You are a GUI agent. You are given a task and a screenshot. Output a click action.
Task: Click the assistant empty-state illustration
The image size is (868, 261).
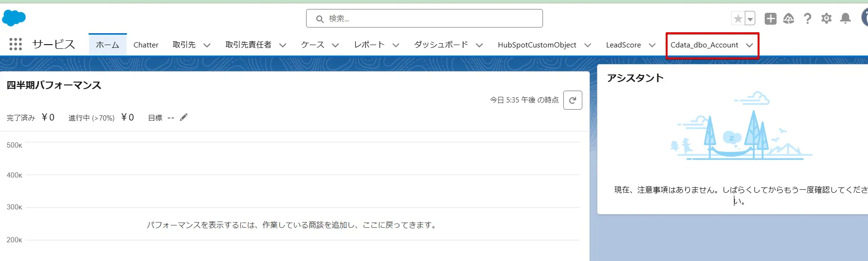click(x=741, y=126)
